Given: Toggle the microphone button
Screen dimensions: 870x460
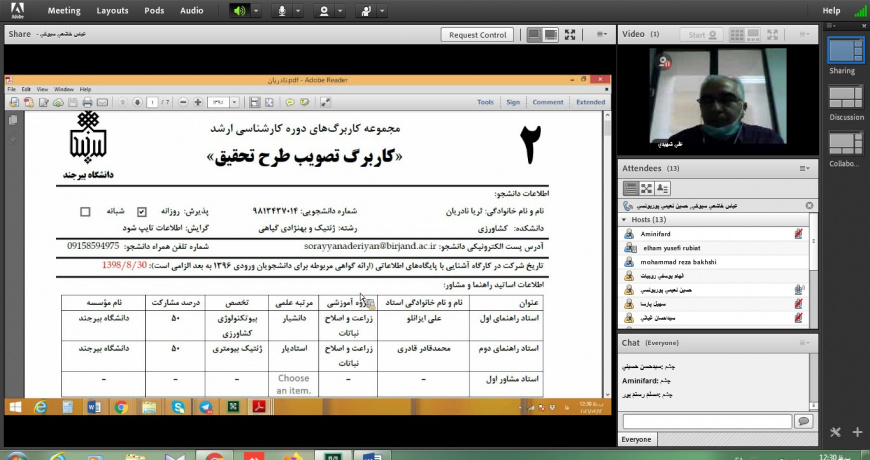Looking at the screenshot, I should [x=282, y=11].
